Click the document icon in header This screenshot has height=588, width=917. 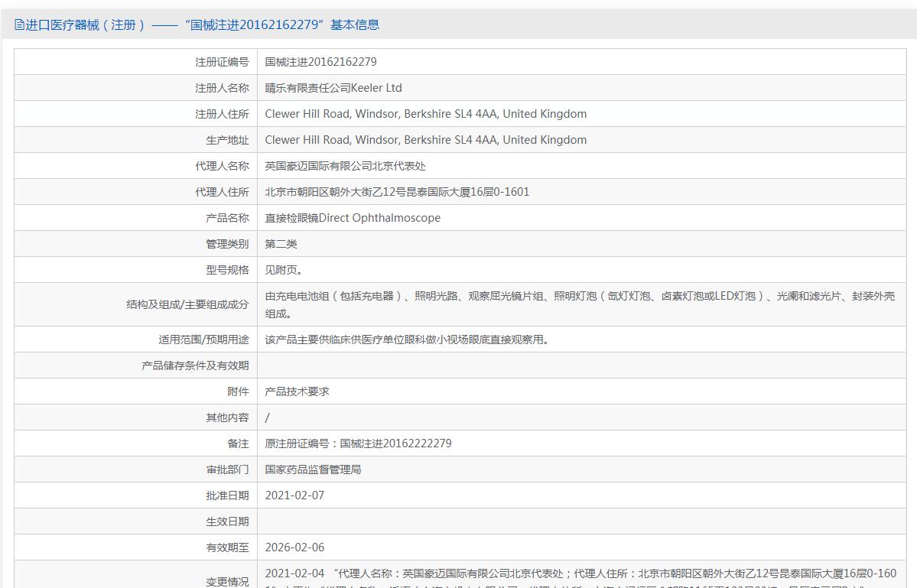click(19, 24)
